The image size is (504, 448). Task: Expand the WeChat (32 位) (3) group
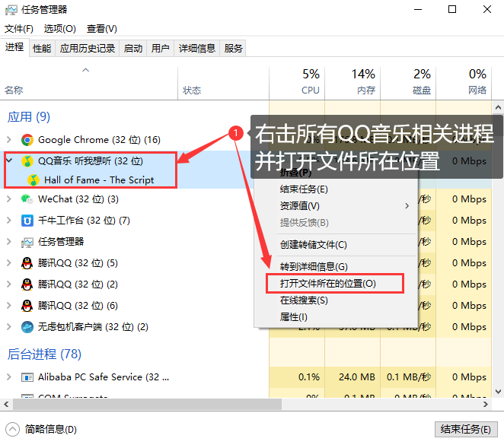tap(9, 199)
